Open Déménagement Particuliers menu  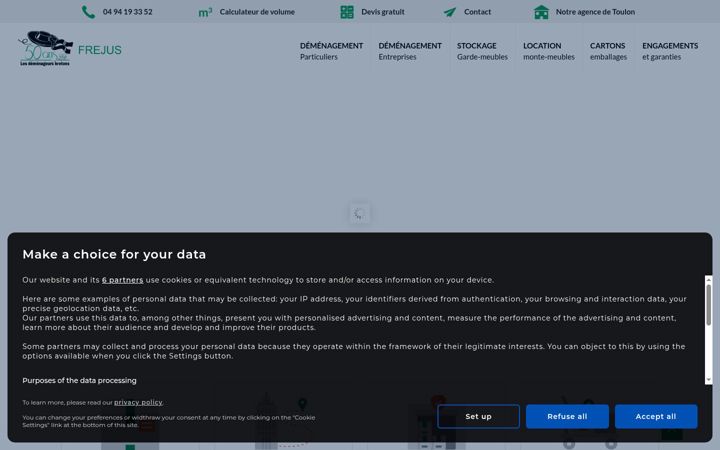coord(332,51)
